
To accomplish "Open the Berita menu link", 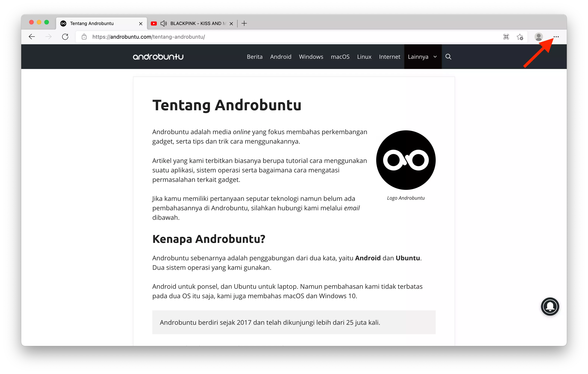I will [x=254, y=57].
